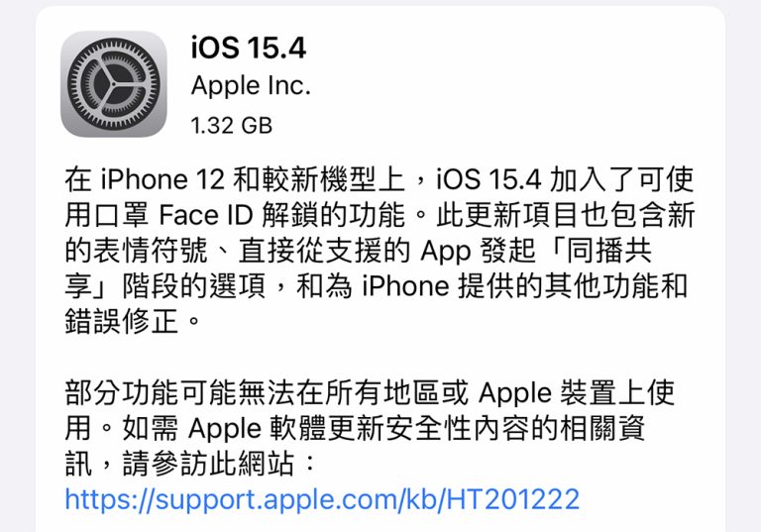Viewport: 761px width, 532px height.
Task: Tap the words Face ID in description
Action: point(206,215)
